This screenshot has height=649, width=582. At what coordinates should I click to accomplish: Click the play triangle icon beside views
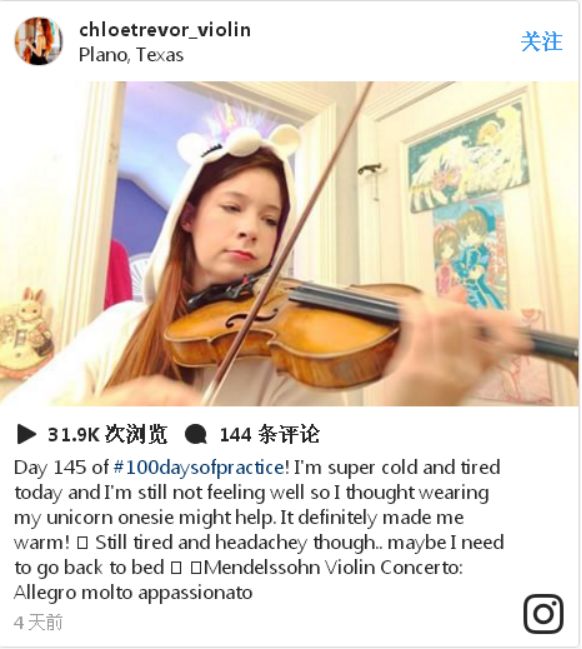point(26,434)
